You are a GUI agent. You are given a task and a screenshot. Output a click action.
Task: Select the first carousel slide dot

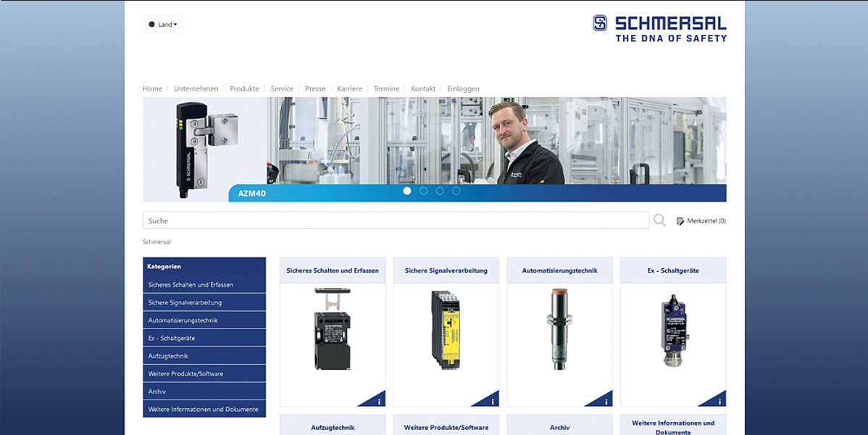point(407,191)
